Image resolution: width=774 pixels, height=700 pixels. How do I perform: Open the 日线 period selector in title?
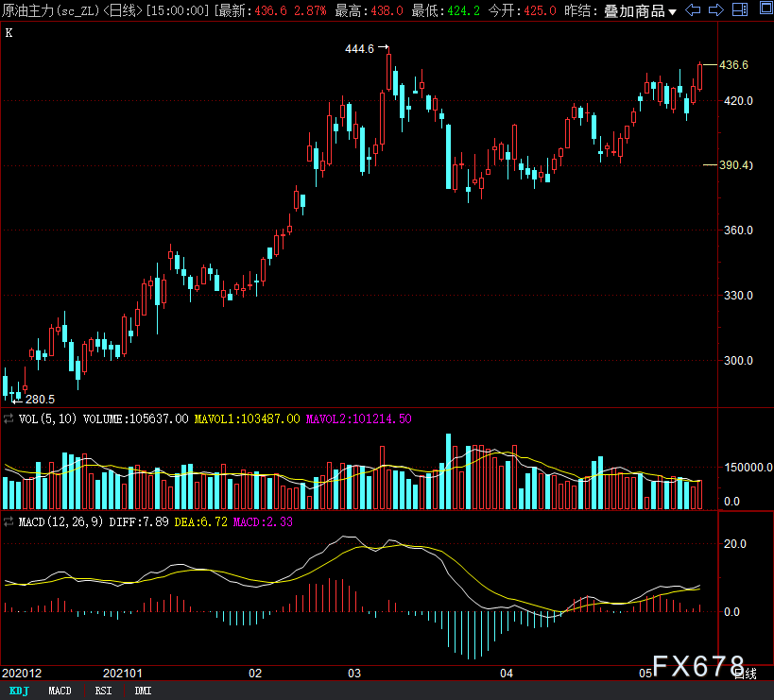(x=124, y=10)
